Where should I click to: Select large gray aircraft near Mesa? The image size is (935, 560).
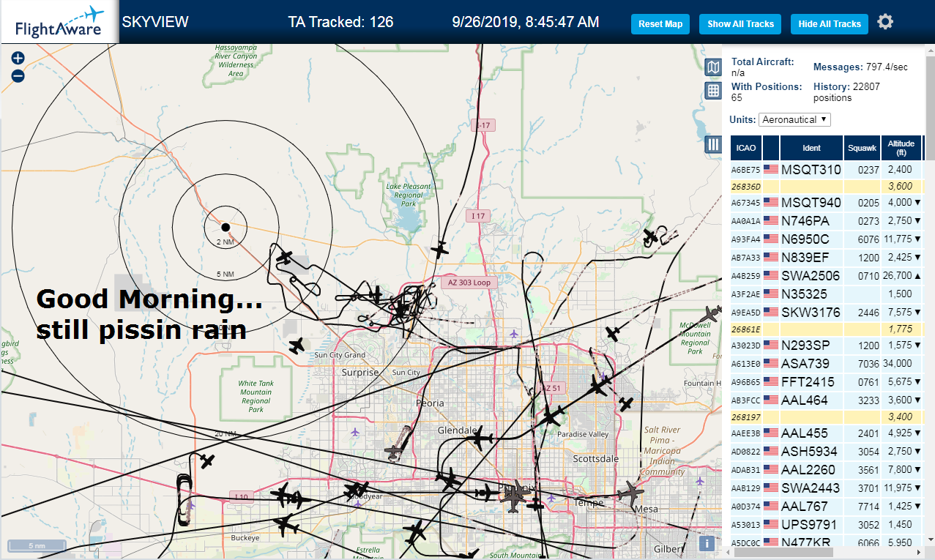pyautogui.click(x=630, y=493)
